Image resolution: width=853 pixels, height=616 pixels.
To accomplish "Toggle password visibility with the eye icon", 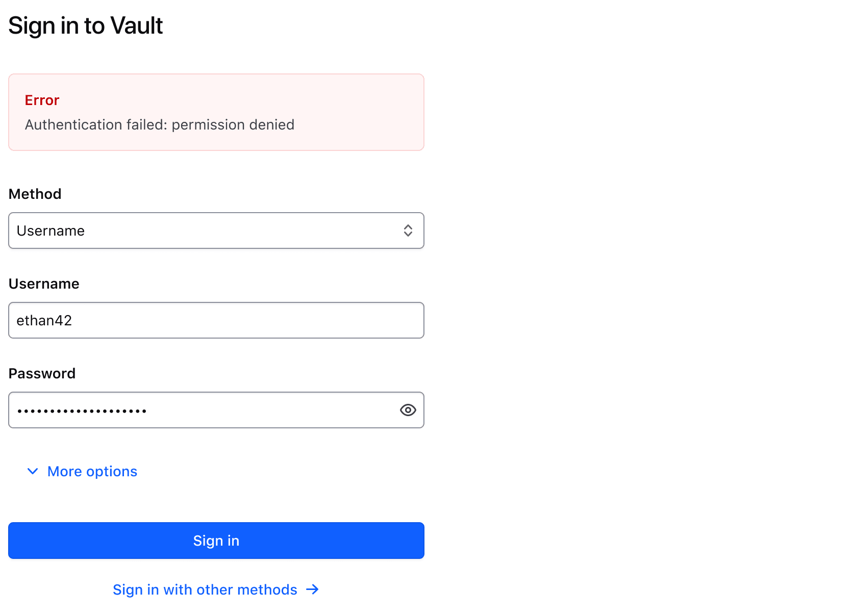I will tap(408, 410).
